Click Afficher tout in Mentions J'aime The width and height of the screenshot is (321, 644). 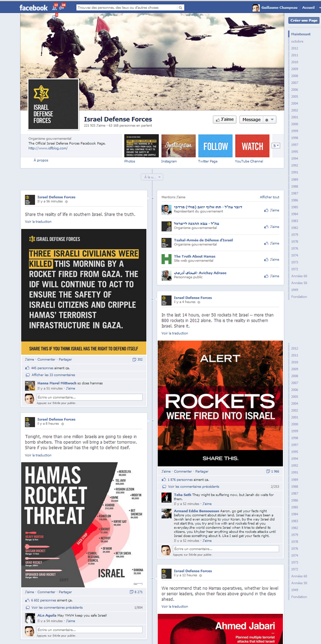tap(270, 197)
